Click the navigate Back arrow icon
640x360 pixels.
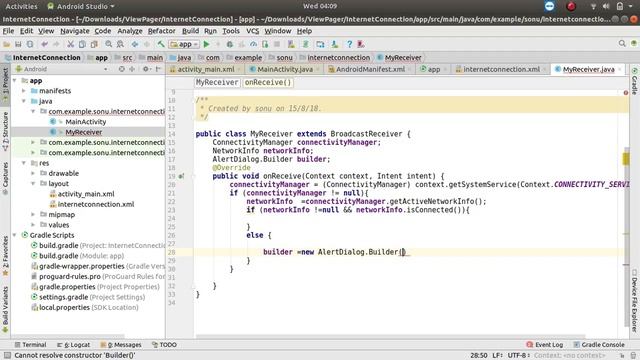tap(135, 44)
